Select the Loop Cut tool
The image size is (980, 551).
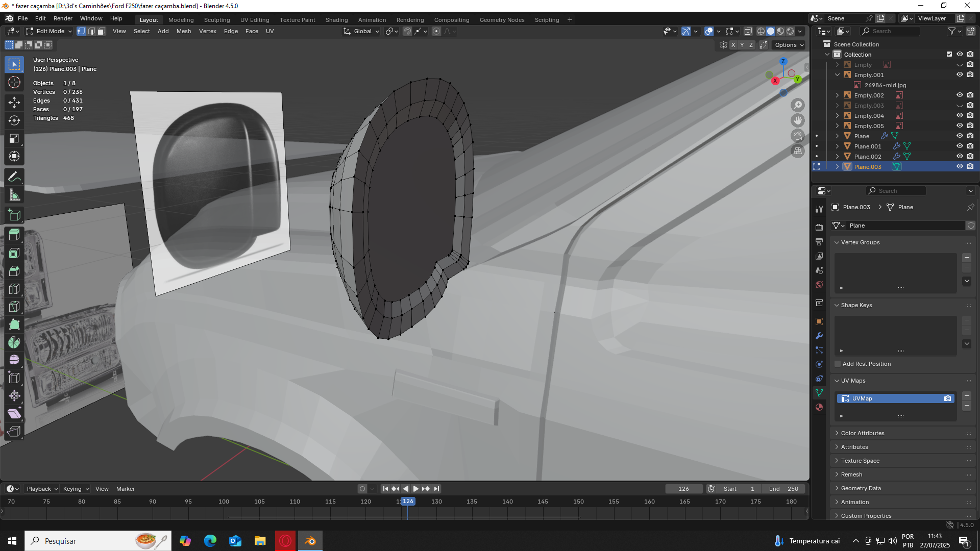(14, 289)
